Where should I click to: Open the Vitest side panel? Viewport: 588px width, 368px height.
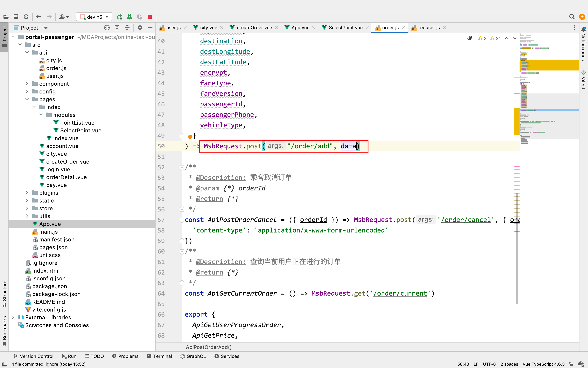583,80
